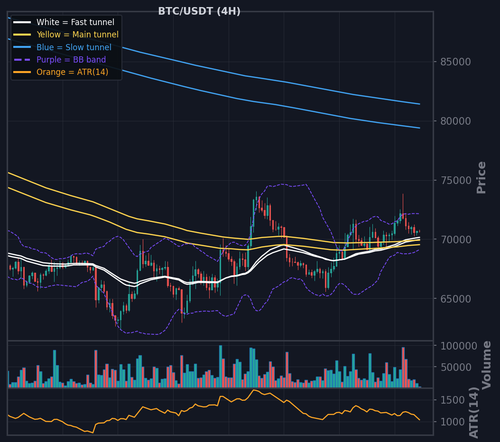Click the yellow line sample in legend
Viewport: 500px width, 442px height.
(22, 35)
